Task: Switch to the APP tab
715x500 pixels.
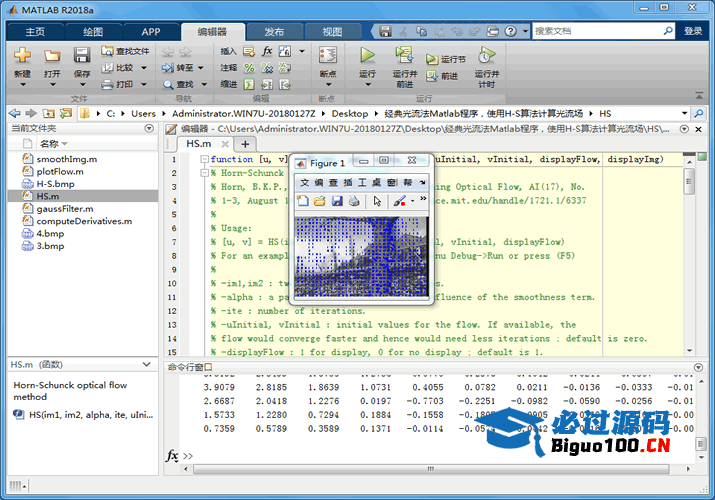Action: click(150, 31)
